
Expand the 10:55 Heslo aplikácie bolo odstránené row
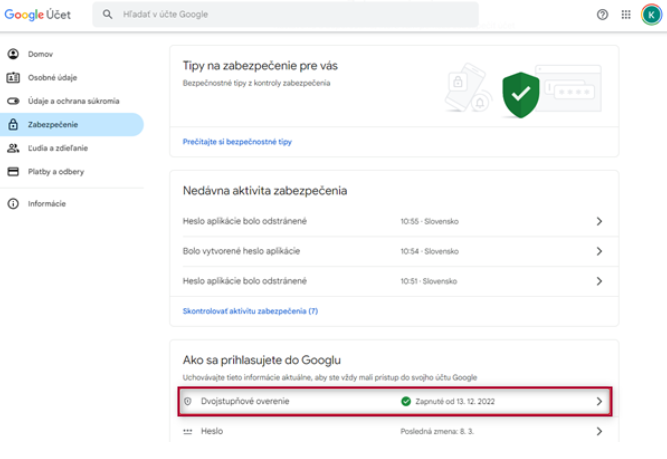599,221
